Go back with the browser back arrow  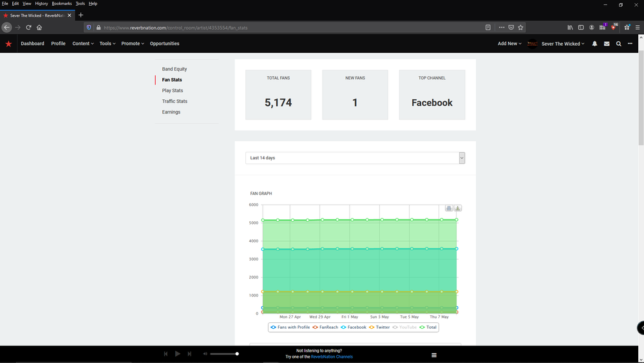tap(6, 28)
